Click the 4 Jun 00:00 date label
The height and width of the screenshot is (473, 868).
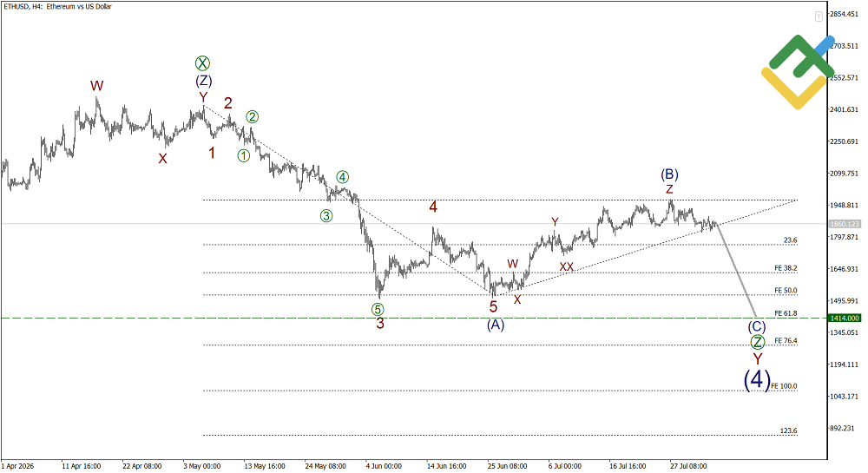pos(384,466)
